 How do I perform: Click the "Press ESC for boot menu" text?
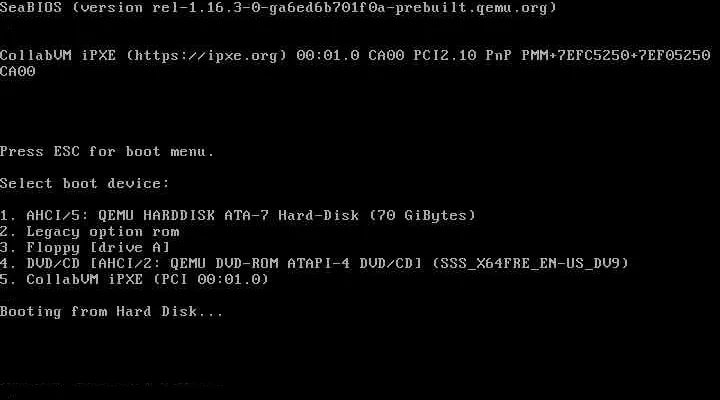[x=107, y=152]
